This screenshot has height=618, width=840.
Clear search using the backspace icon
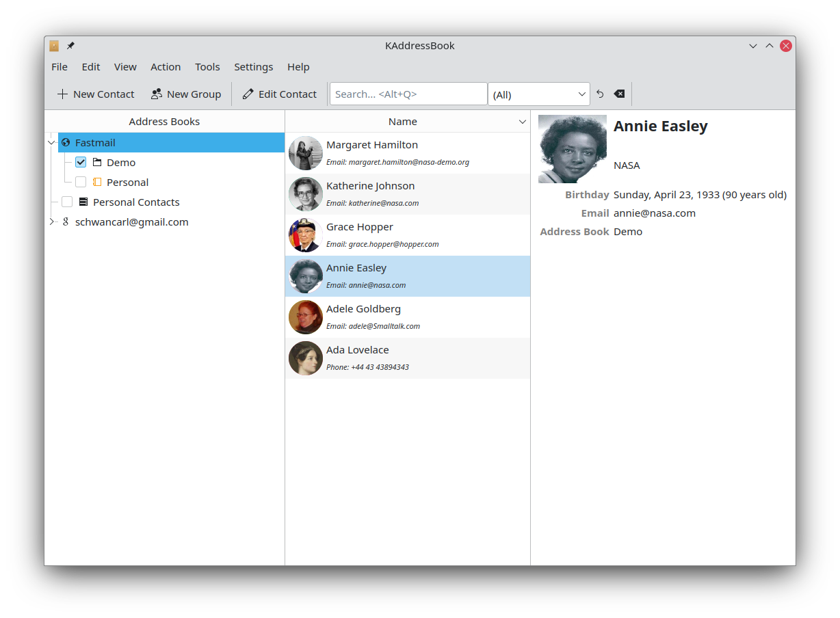coord(618,94)
